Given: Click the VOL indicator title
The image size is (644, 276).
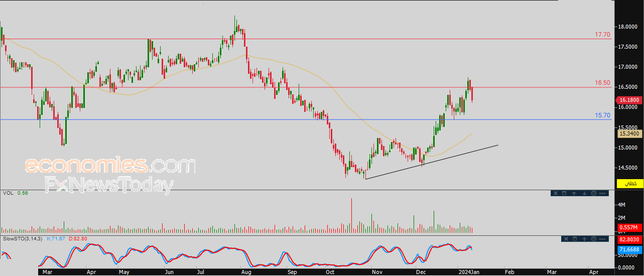Looking at the screenshot, I should pos(8,193).
